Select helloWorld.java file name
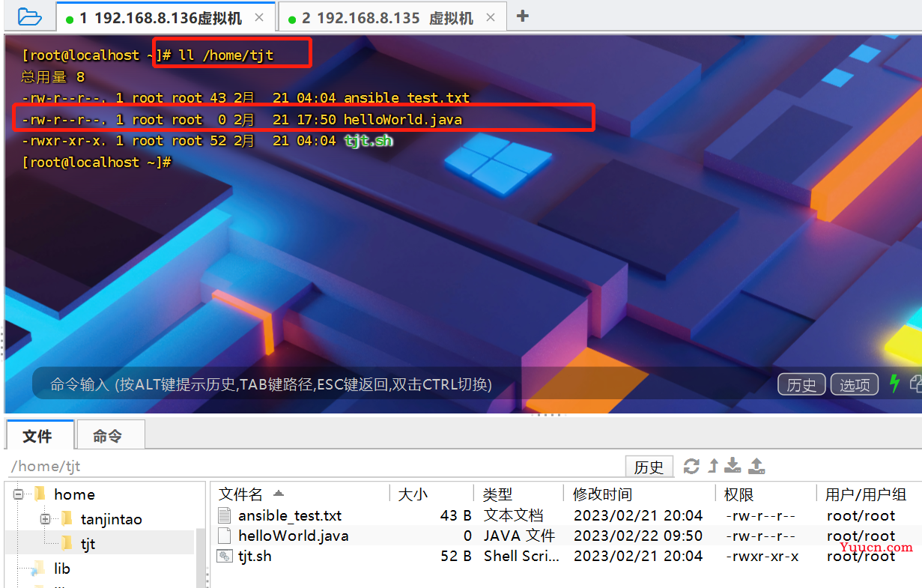 coord(294,536)
